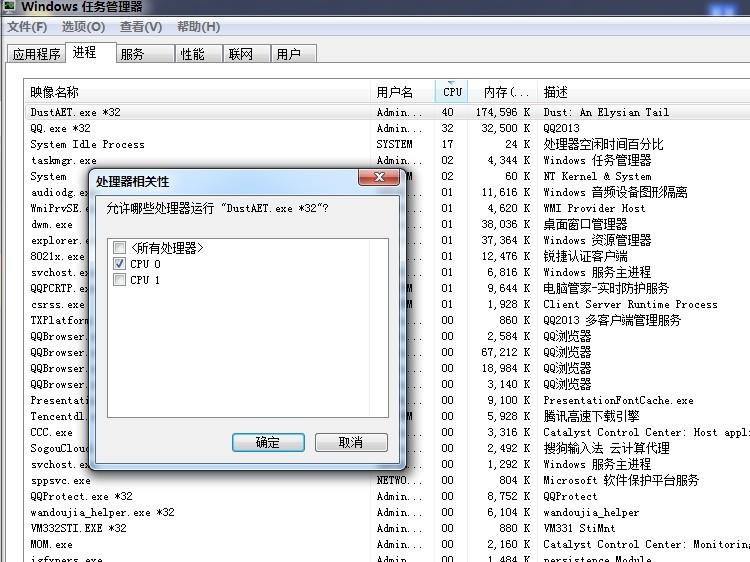Click description QQProtect
The width and height of the screenshot is (750, 562).
[x=570, y=496]
